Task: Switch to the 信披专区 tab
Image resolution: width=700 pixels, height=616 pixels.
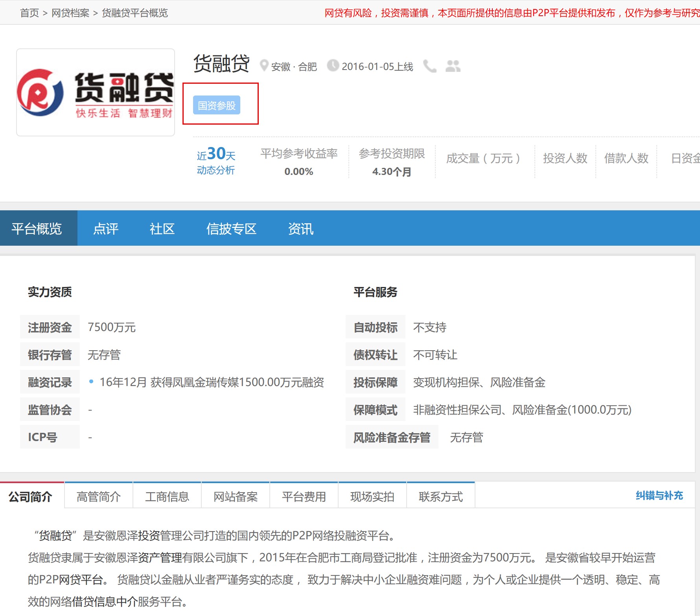Action: pos(232,228)
